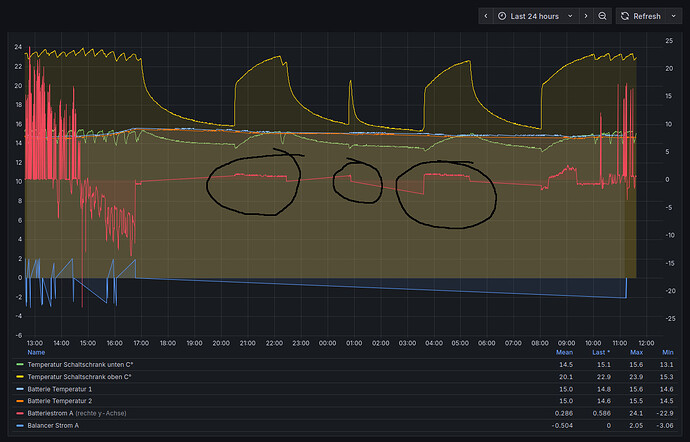Shift time range backward with left arrow
Screen dimensions: 690x442
[486, 16]
